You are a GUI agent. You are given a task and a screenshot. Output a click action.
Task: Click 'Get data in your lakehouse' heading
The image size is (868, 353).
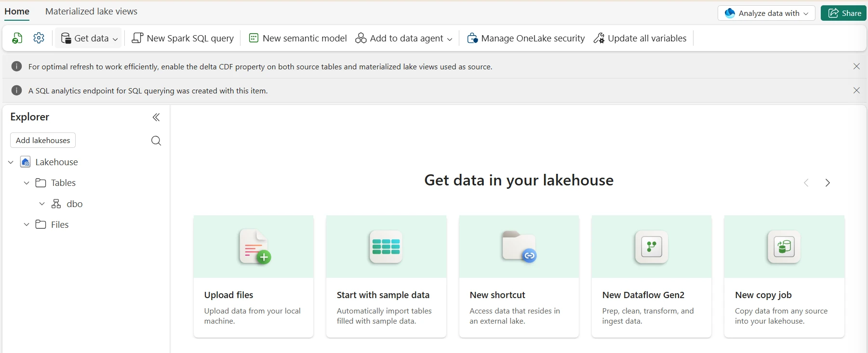click(519, 180)
